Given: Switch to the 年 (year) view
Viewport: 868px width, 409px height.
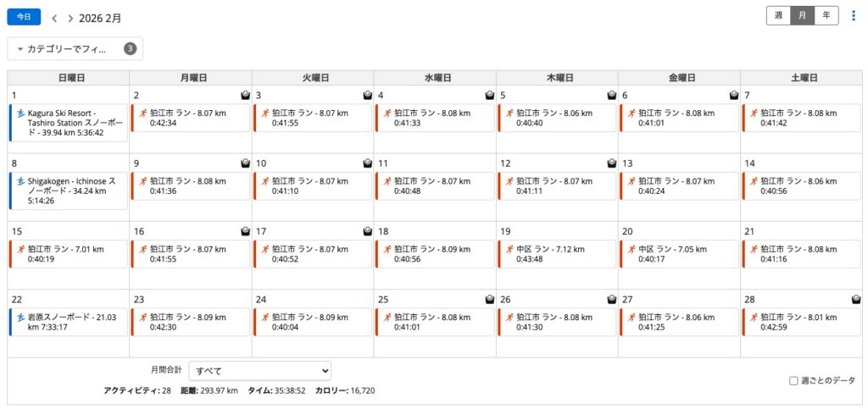Looking at the screenshot, I should (x=826, y=16).
